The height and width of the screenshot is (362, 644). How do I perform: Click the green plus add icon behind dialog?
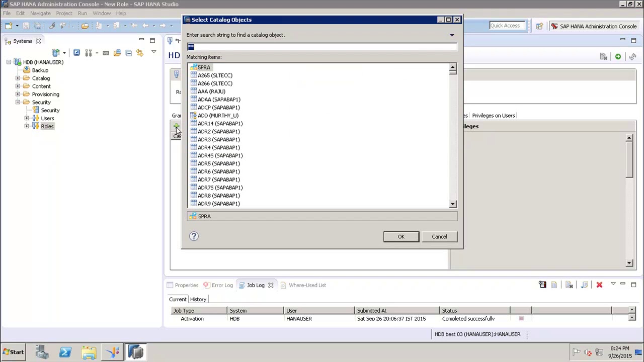coord(177,126)
